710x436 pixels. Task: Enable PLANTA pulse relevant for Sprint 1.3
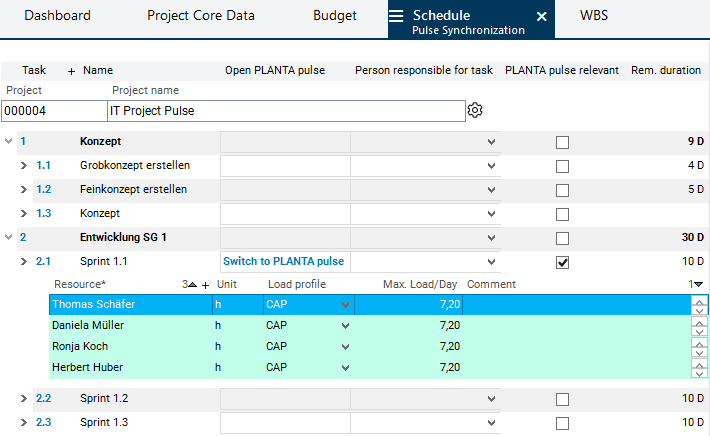(562, 423)
